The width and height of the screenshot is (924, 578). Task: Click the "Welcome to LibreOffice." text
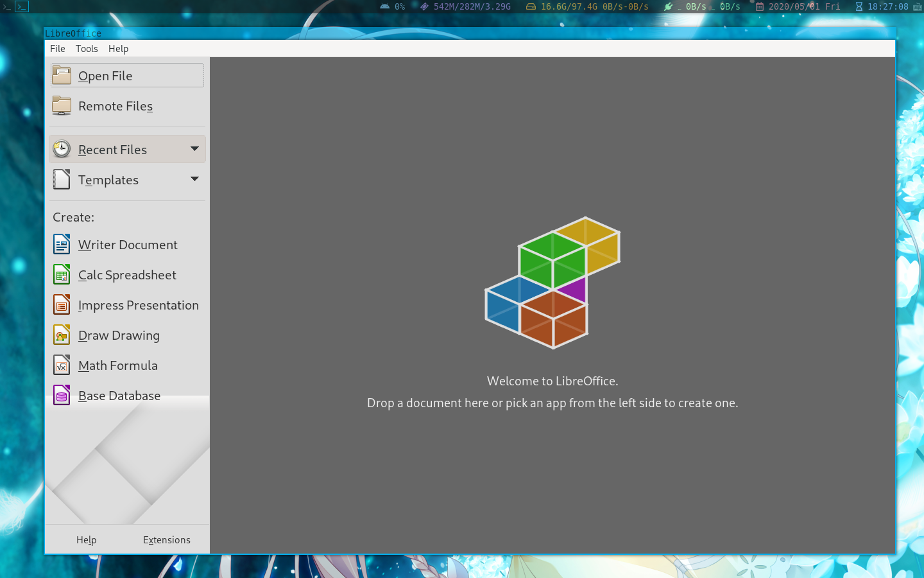tap(552, 381)
